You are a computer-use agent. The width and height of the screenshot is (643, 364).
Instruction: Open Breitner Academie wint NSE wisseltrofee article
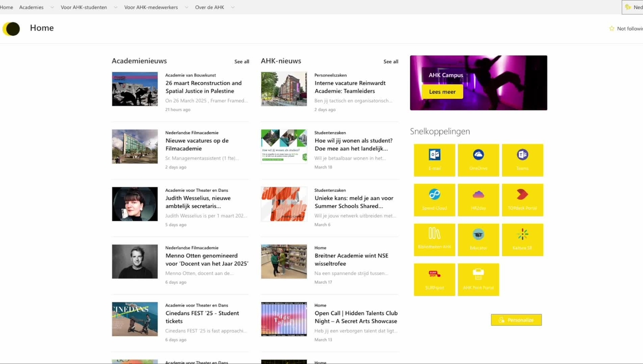(x=352, y=260)
